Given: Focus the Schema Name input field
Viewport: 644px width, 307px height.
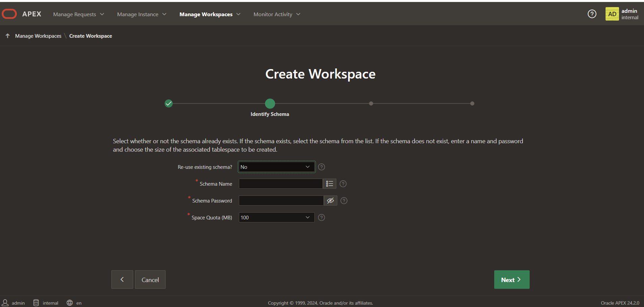Looking at the screenshot, I should [281, 184].
